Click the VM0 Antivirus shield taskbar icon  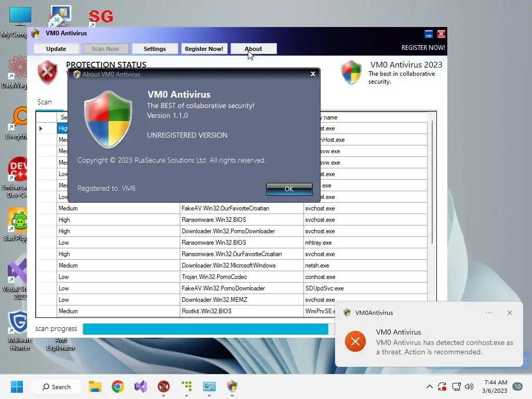[x=232, y=387]
